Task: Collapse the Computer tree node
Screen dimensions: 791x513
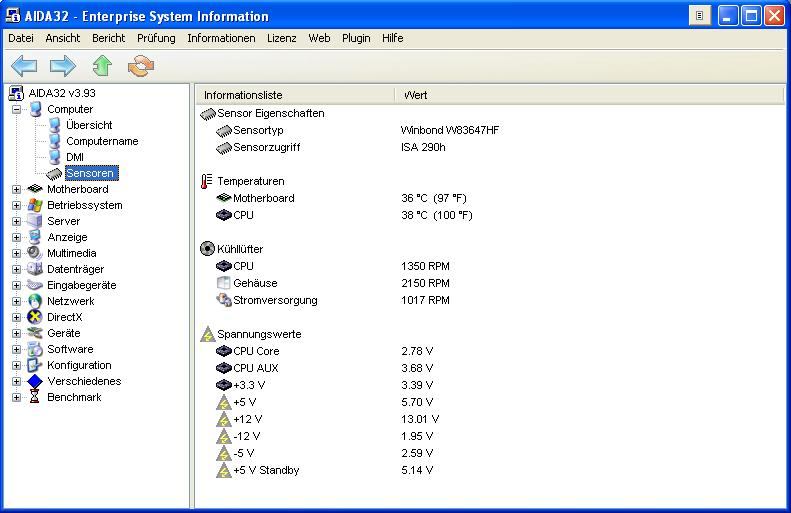Action: (x=17, y=109)
